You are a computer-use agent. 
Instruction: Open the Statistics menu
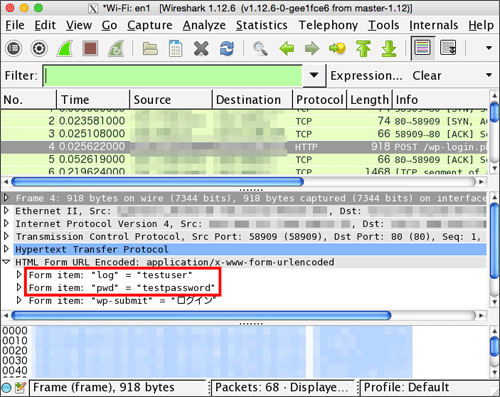[262, 25]
